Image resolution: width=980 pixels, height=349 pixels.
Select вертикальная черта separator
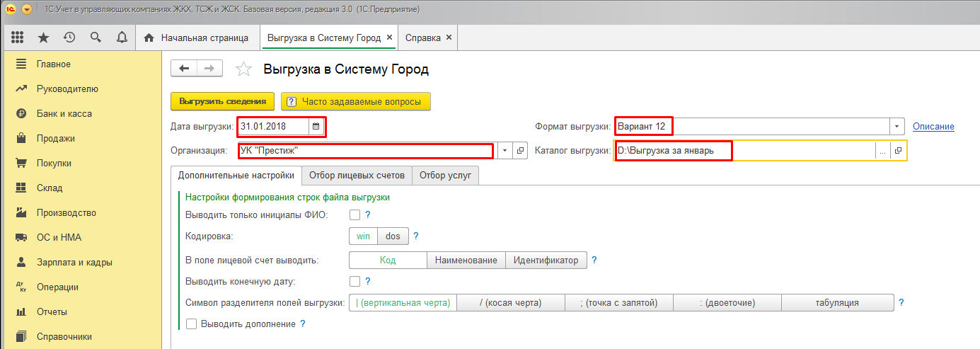tap(403, 303)
